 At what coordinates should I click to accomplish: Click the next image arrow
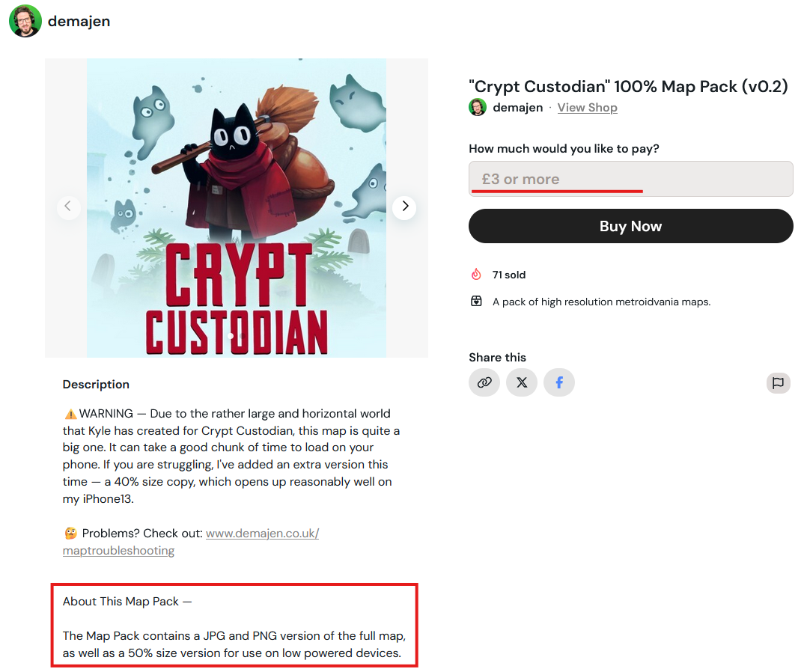404,206
